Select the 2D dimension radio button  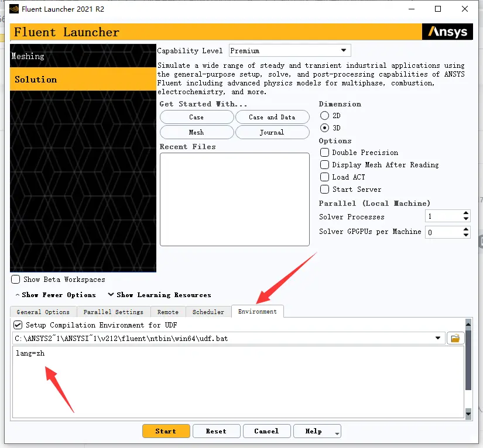(x=324, y=116)
